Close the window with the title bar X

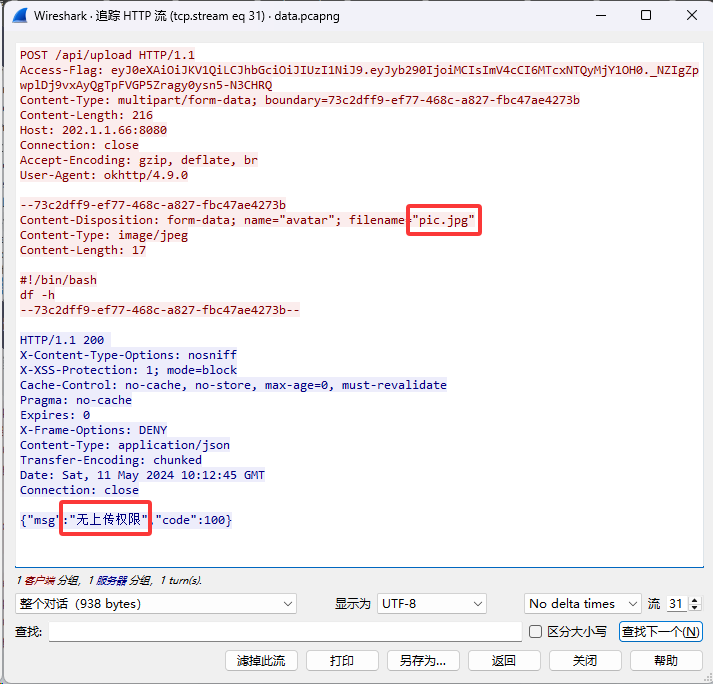(x=690, y=16)
